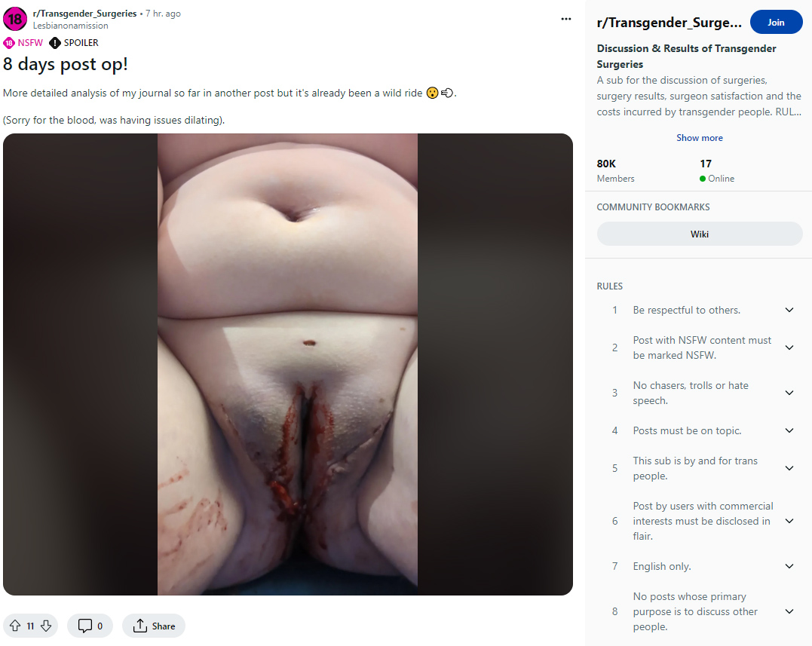Open the comments on the post
812x646 pixels.
click(90, 626)
